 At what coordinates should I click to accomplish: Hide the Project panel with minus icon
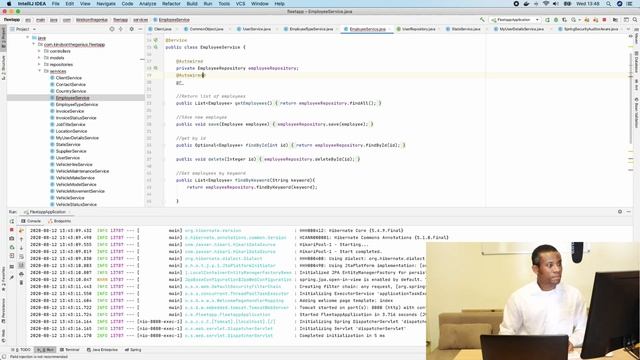point(140,29)
